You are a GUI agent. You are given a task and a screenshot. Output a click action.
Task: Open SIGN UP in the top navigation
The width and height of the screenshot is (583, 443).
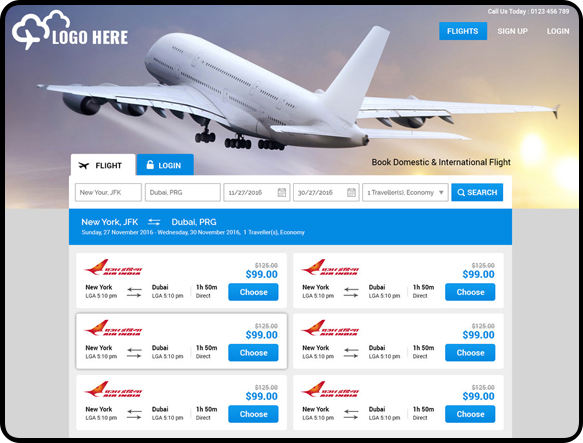(513, 31)
